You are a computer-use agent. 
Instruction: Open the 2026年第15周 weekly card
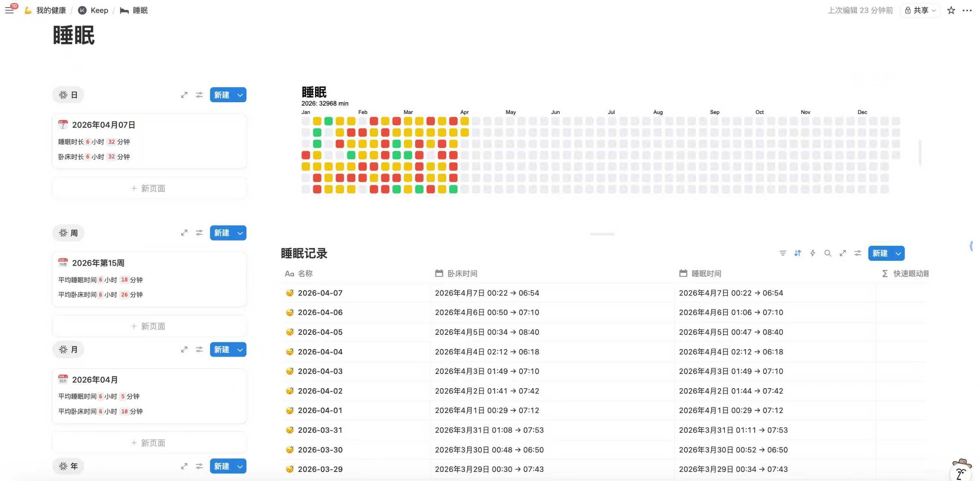pos(98,263)
